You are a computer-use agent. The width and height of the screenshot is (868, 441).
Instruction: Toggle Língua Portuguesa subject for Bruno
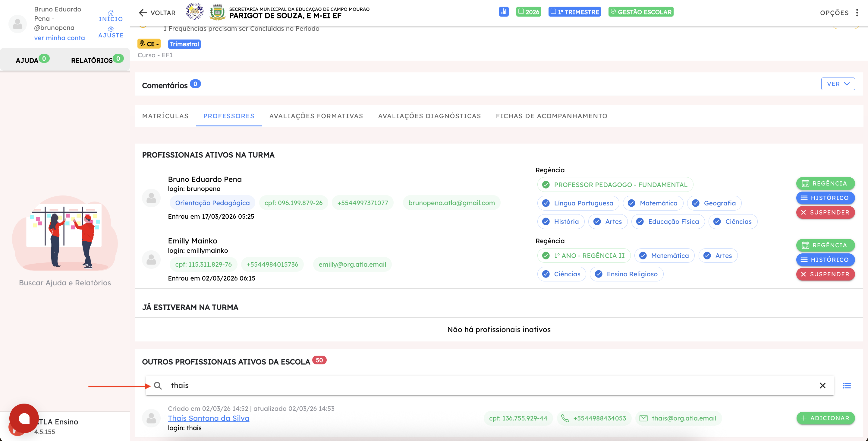578,203
